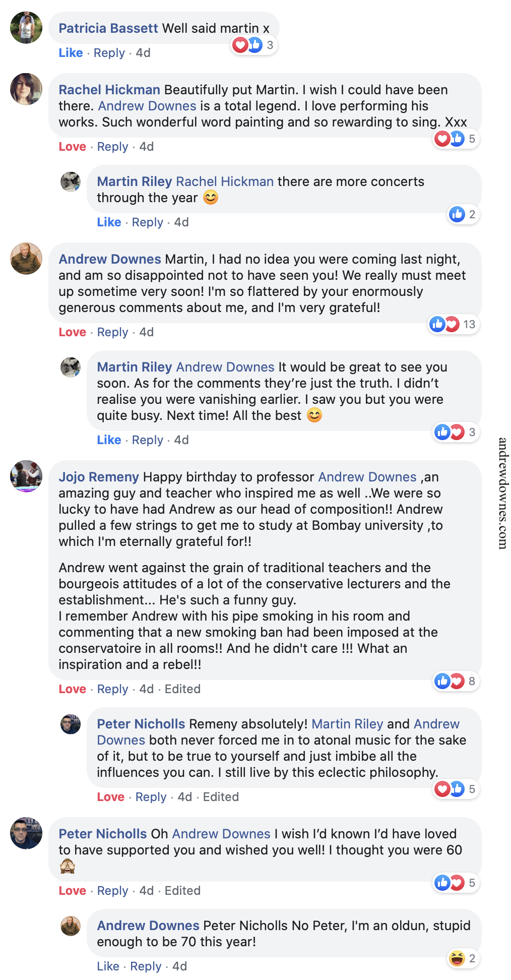Click Peter Nicholls' name on his top-level comment
Viewport: 511px width, 980px height.
point(103,834)
